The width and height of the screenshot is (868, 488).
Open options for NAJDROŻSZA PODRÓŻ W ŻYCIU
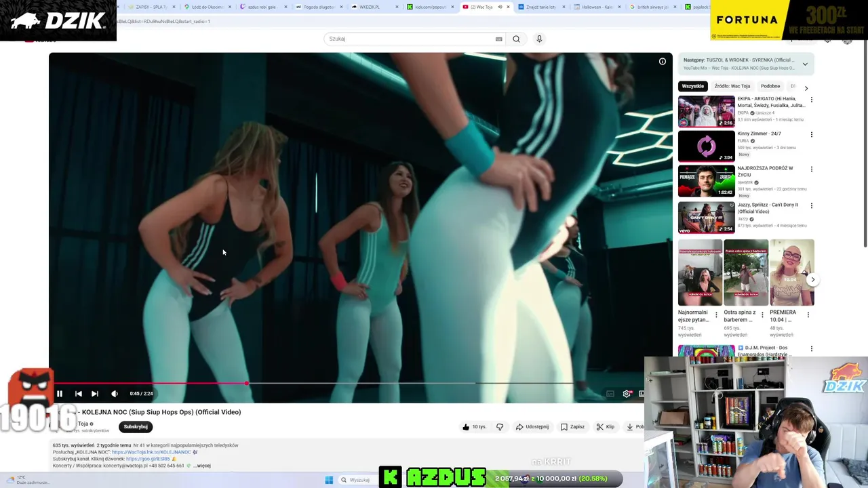click(812, 169)
